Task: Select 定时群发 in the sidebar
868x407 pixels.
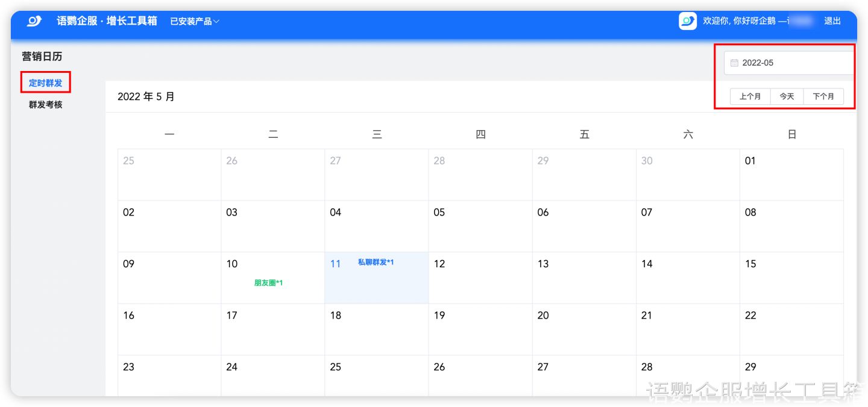Action: pyautogui.click(x=46, y=83)
